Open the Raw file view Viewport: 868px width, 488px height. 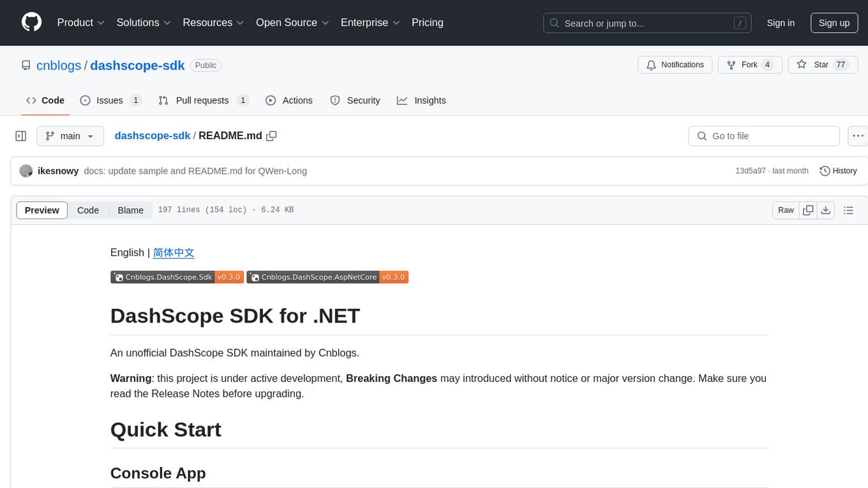pyautogui.click(x=786, y=210)
